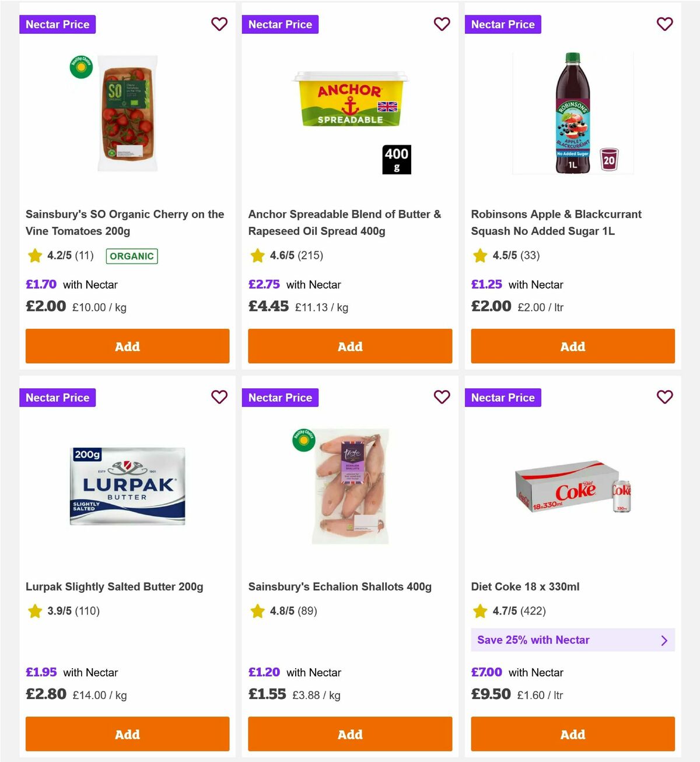Viewport: 700px width, 762px height.
Task: Open the Robinsons Apple & Blackcurrant product page
Action: [556, 222]
